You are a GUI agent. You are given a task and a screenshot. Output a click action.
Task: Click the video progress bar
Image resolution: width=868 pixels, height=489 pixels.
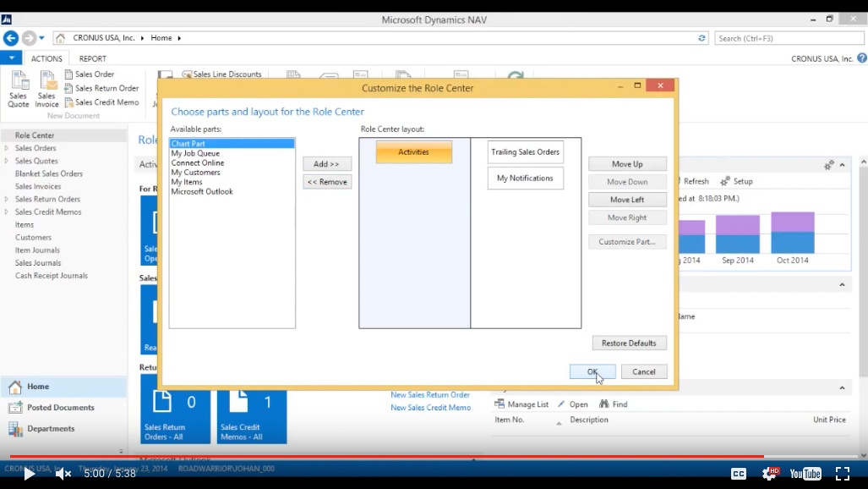coord(434,456)
